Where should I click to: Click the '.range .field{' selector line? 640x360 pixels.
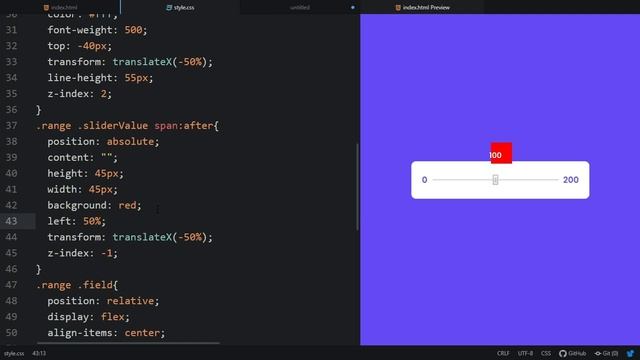coord(77,284)
